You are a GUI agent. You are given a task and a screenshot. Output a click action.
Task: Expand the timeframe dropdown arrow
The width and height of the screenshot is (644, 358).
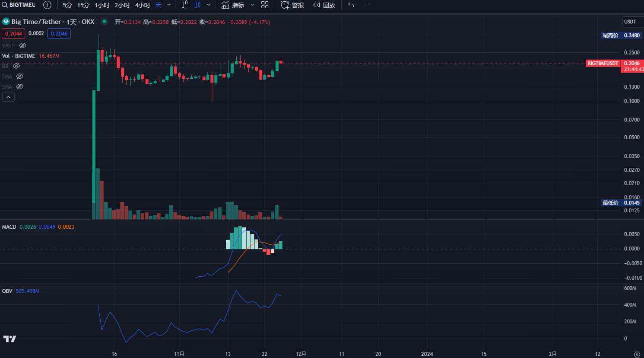[169, 5]
